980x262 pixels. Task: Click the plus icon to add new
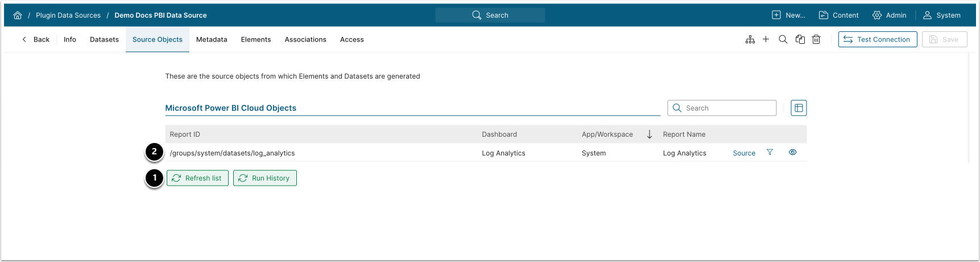click(x=766, y=39)
